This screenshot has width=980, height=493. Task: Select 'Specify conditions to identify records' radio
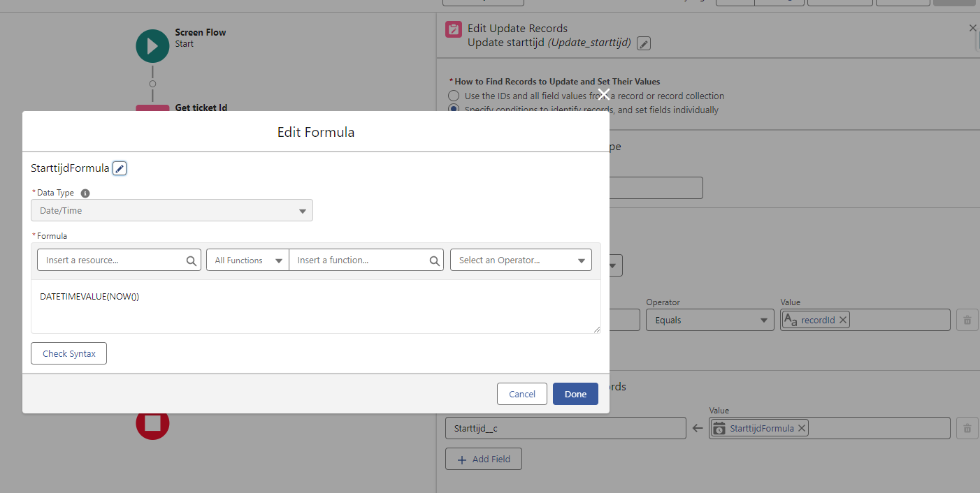tap(454, 110)
